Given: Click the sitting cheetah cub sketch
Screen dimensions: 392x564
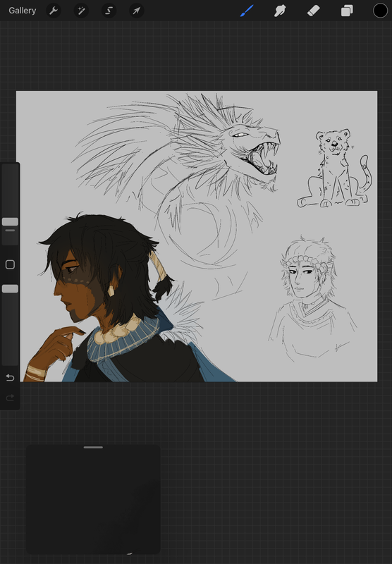Looking at the screenshot, I should click(x=334, y=168).
